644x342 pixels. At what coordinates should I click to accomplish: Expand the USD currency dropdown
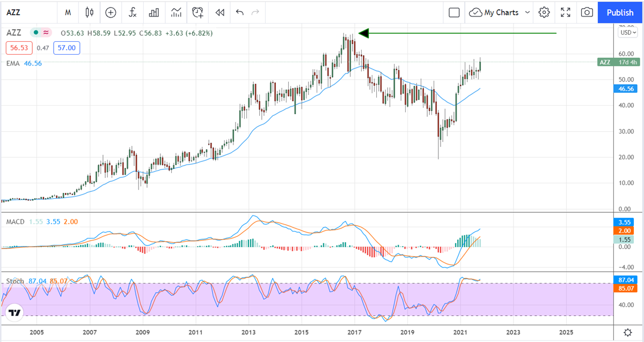tap(627, 32)
